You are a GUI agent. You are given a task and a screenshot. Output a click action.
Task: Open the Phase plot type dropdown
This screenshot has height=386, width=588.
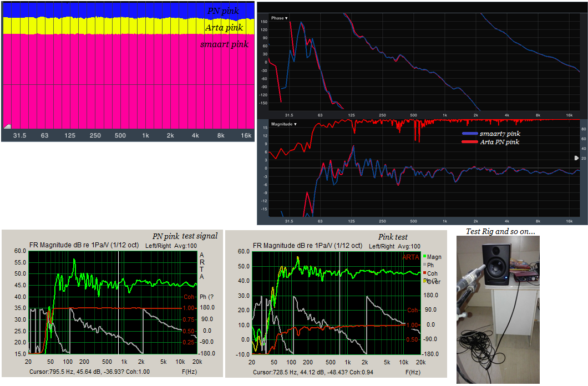pyautogui.click(x=280, y=18)
